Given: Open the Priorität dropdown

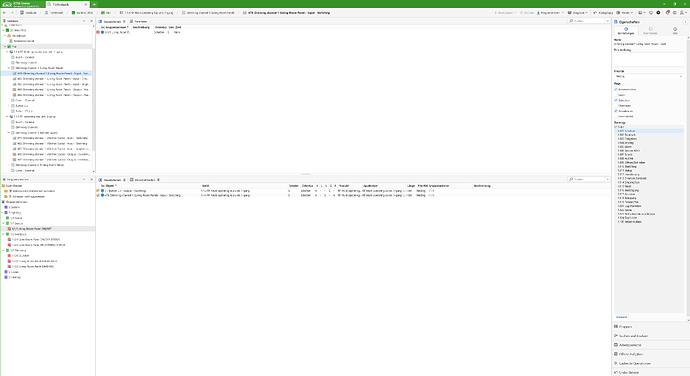Looking at the screenshot, I should coord(649,76).
